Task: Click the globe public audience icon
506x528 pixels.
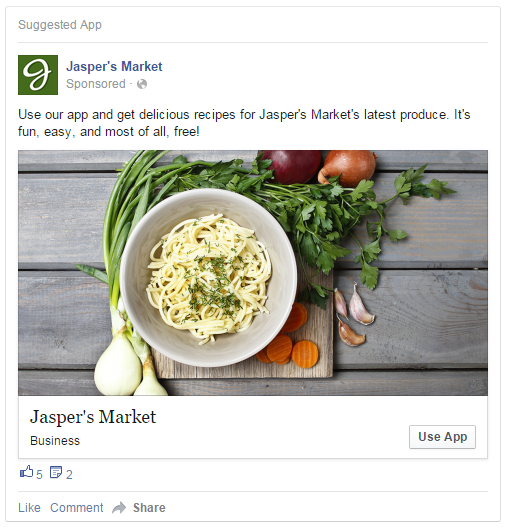Action: [x=142, y=84]
